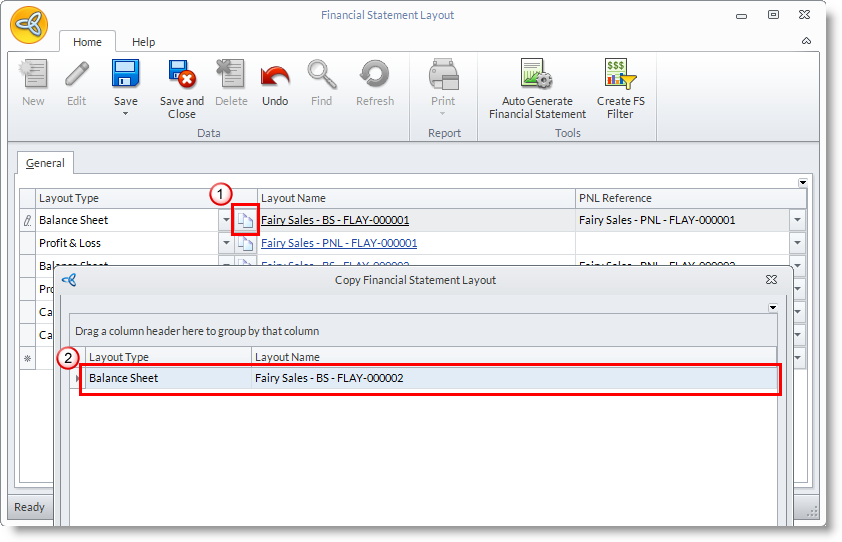The image size is (842, 542).
Task: Minimize the Financial Statement Layout window
Action: pyautogui.click(x=742, y=16)
